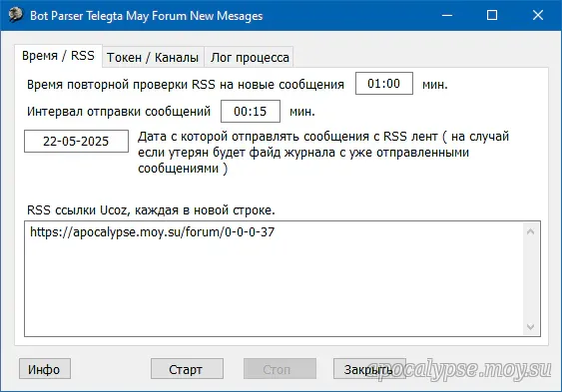Click the RSS links vertical scrollbar track
562x392 pixels.
tap(530, 279)
